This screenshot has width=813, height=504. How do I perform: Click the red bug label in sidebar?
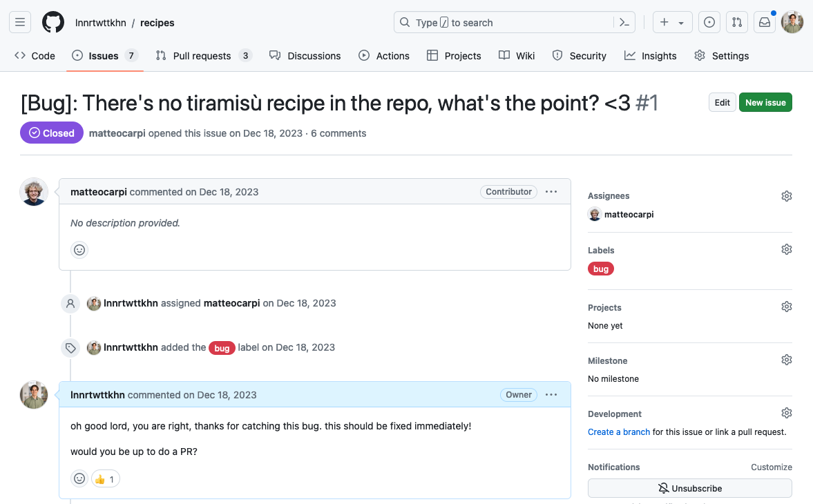coord(600,269)
